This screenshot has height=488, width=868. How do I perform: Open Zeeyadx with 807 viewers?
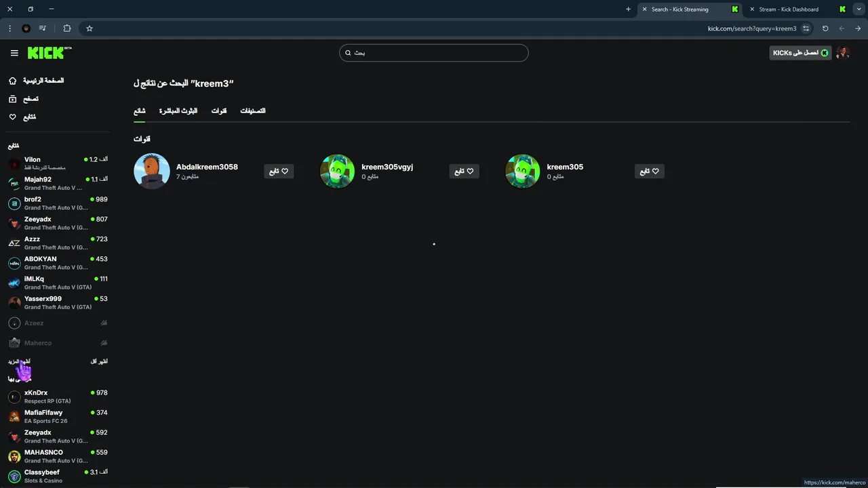point(58,223)
